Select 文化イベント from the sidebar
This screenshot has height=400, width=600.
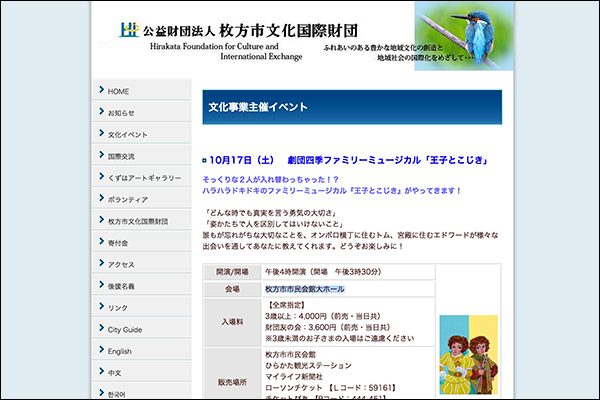coord(128,134)
